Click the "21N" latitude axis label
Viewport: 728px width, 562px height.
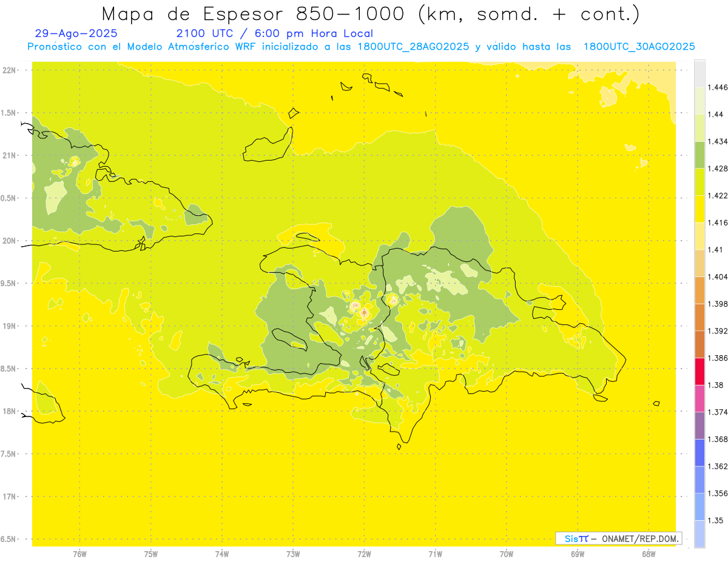click(9, 155)
